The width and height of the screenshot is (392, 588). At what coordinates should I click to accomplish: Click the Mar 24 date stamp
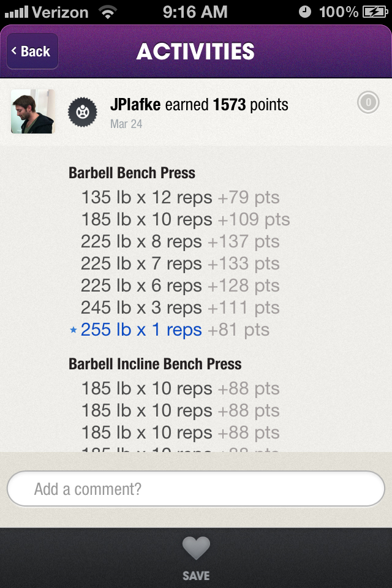(x=126, y=124)
